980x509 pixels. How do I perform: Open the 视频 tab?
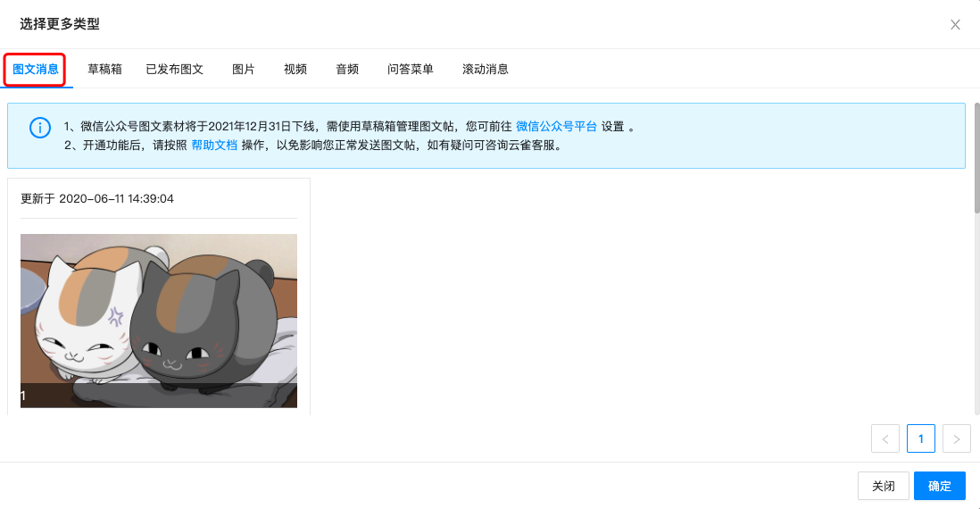[x=295, y=70]
